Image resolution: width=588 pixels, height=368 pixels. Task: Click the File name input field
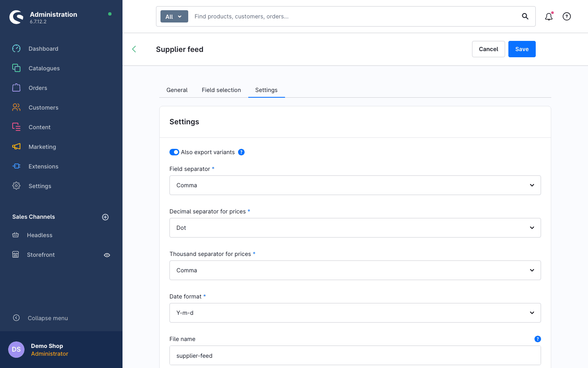point(355,355)
